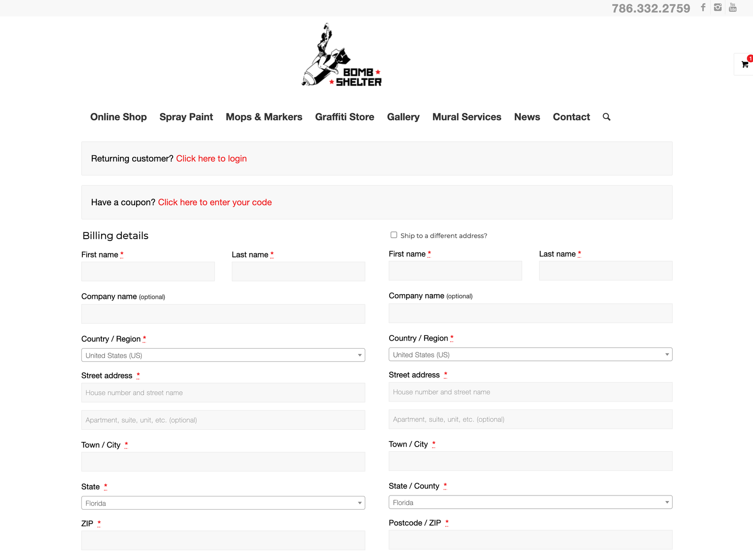Click the Bomb Shelter logo
The height and width of the screenshot is (560, 753).
pos(342,56)
